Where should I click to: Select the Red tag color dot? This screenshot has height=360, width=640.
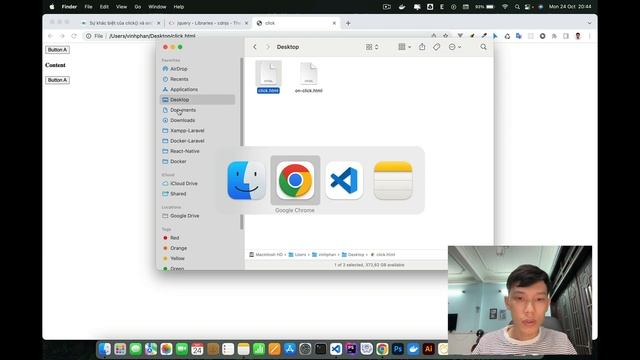165,238
